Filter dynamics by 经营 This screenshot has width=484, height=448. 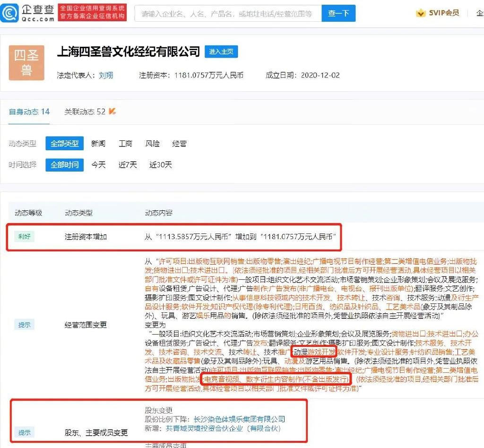pos(179,144)
